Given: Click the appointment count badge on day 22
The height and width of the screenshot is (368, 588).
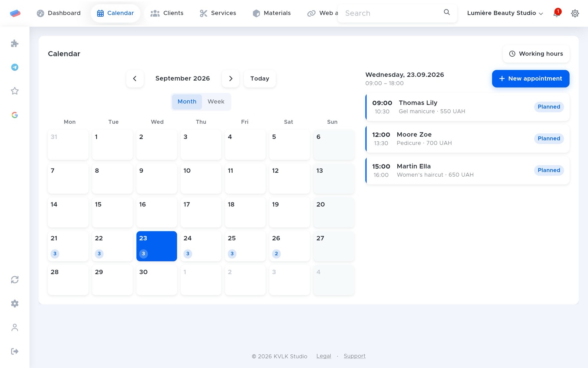Looking at the screenshot, I should pos(99,254).
